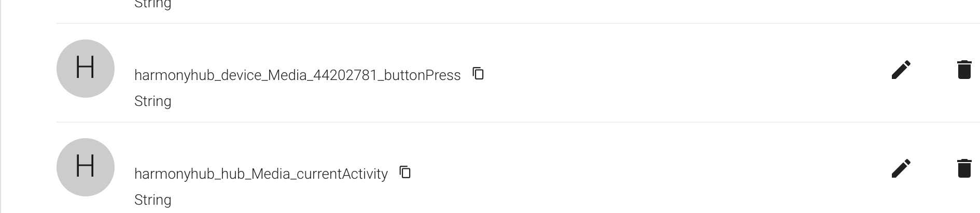Click the String type label under buttonPress
Screen dimensions: 980x213
click(x=152, y=101)
